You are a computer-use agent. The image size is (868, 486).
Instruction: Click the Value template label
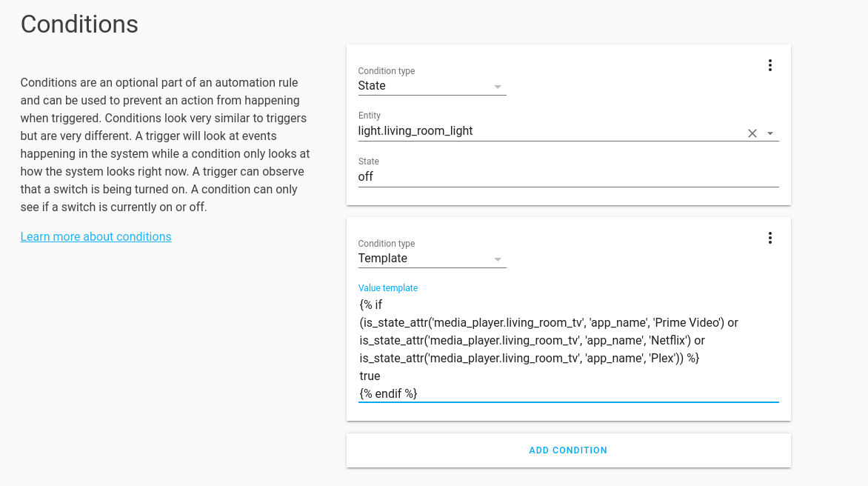coord(387,287)
